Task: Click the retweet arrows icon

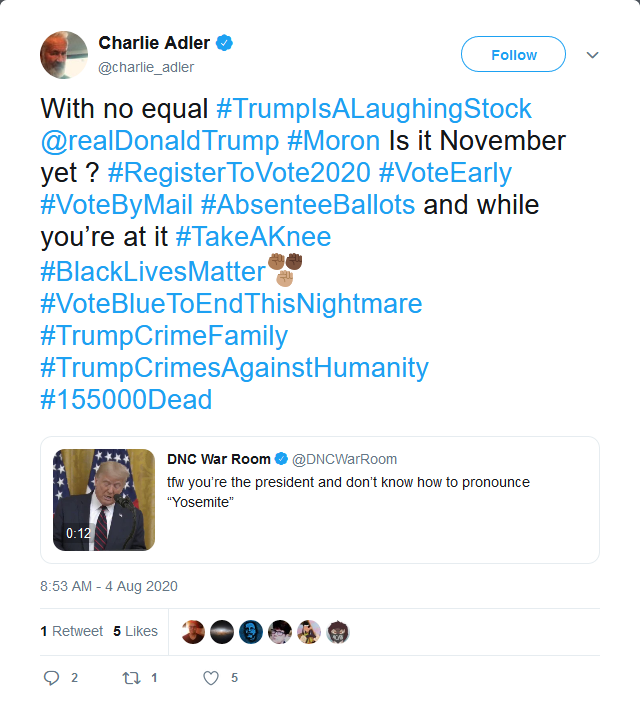Action: point(132,678)
